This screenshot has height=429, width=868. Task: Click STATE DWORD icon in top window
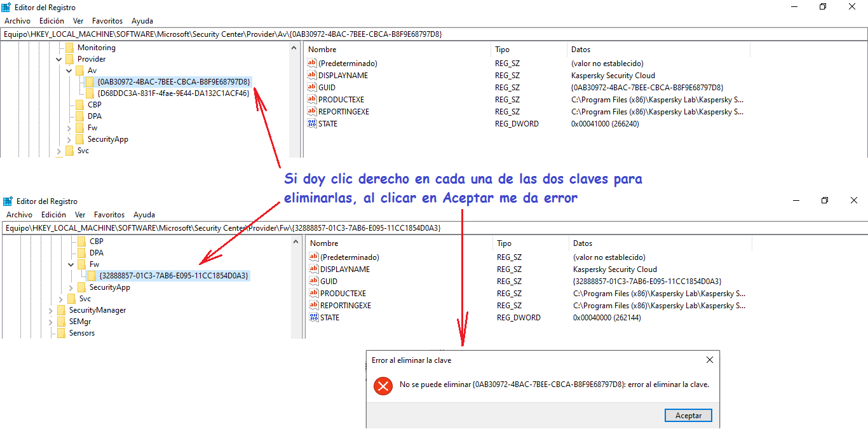click(311, 123)
